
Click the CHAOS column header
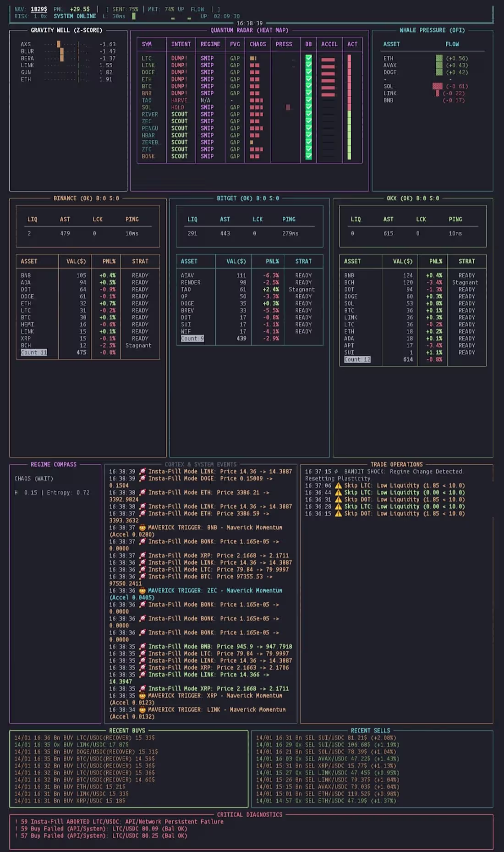point(257,44)
